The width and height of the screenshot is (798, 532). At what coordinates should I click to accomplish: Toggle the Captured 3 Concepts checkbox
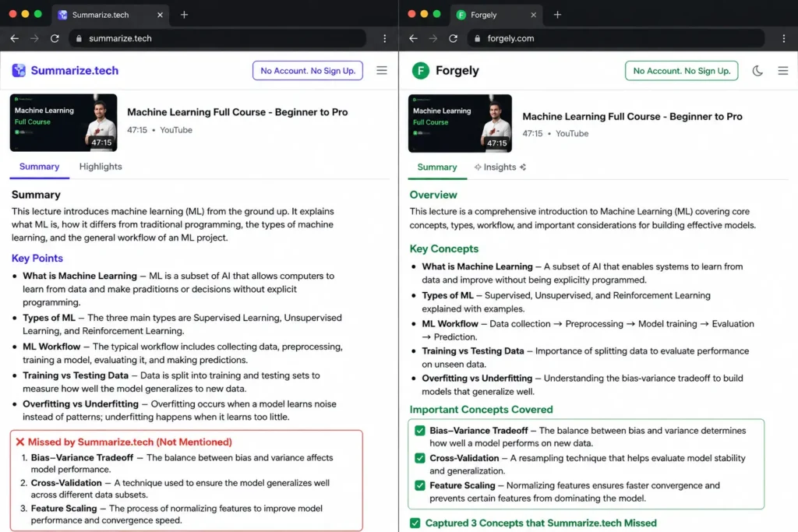(x=415, y=523)
